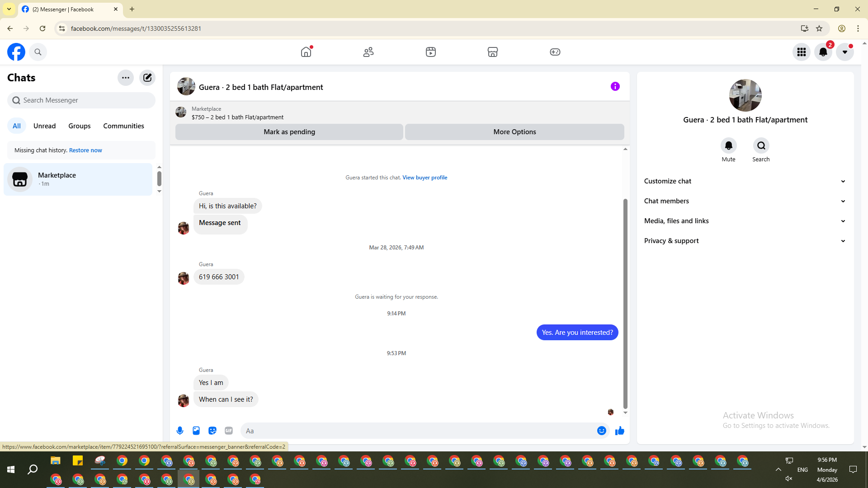Click the install app icon in address bar
This screenshot has width=868, height=488.
coord(805,28)
